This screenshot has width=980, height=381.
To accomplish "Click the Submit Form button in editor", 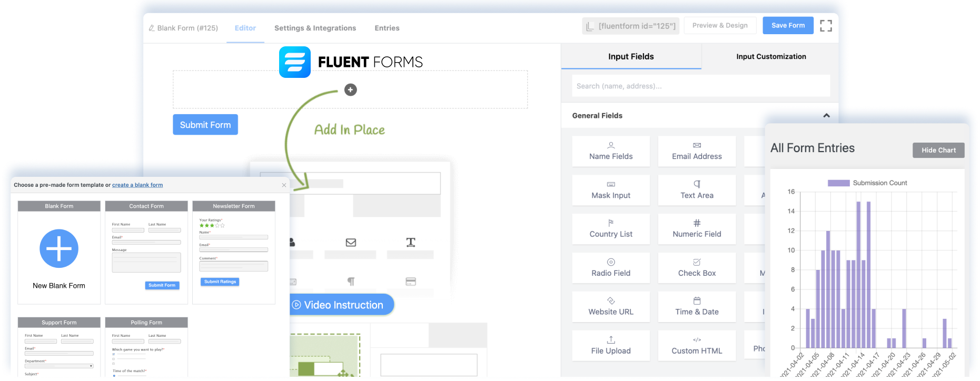I will click(205, 125).
